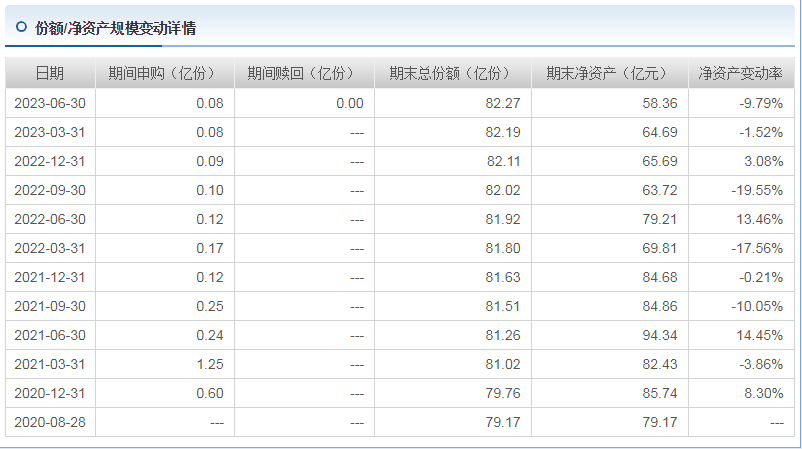This screenshot has width=802, height=449.
Task: Click change rate -17.56%
Action: pos(758,249)
